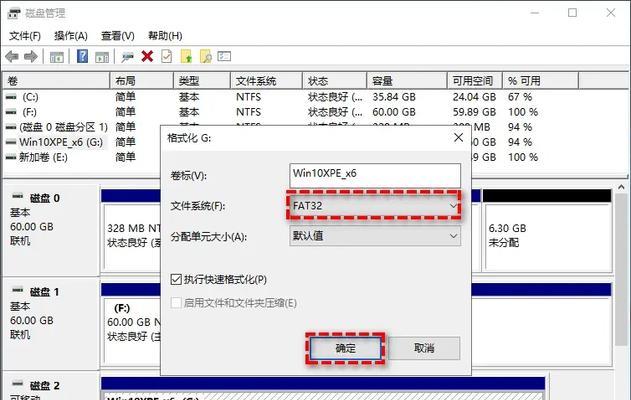Open the 操作(A) menu

click(x=71, y=36)
